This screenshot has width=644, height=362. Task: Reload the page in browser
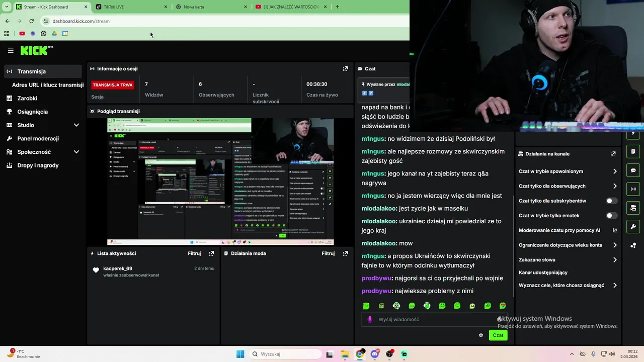[x=31, y=21]
